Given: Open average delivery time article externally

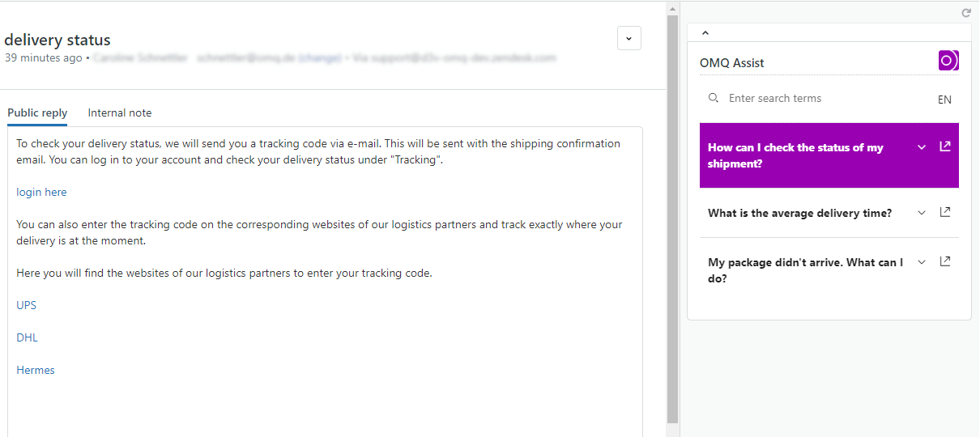Looking at the screenshot, I should point(944,212).
